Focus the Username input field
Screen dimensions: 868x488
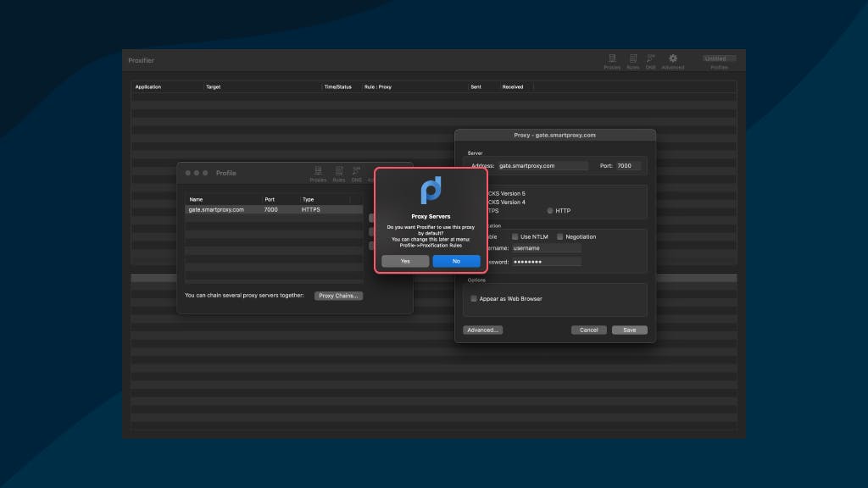(x=547, y=248)
